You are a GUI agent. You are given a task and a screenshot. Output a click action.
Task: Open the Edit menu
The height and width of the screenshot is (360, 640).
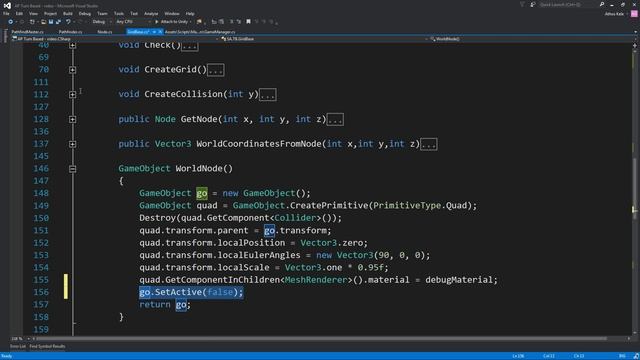19,13
